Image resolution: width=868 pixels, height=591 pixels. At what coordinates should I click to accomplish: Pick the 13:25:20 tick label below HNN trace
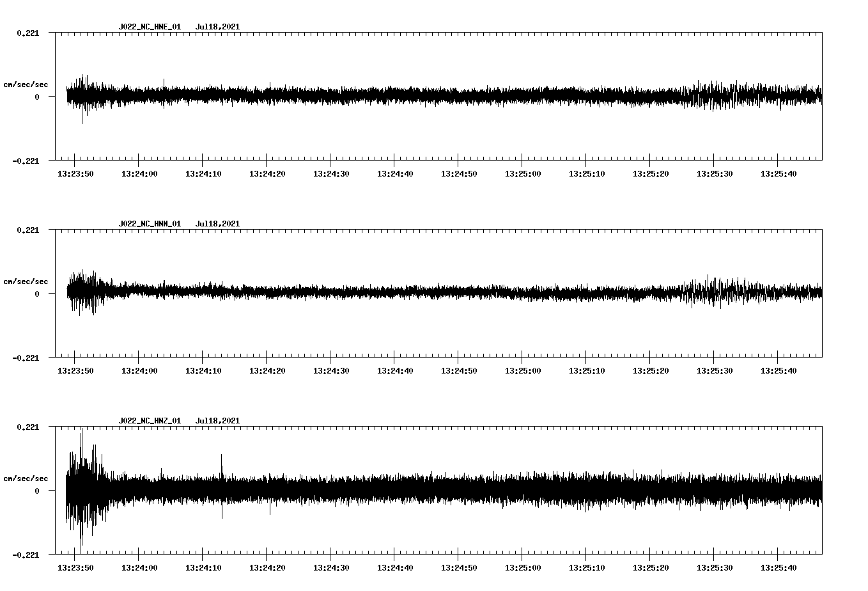tap(651, 370)
